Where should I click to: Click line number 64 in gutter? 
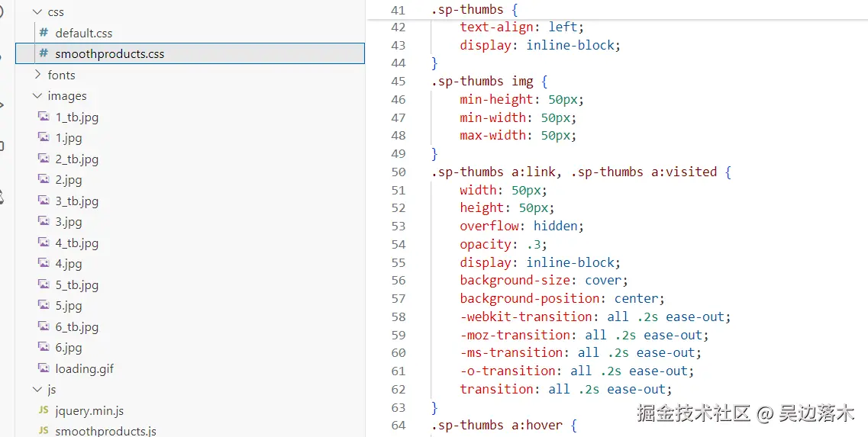[x=398, y=426]
